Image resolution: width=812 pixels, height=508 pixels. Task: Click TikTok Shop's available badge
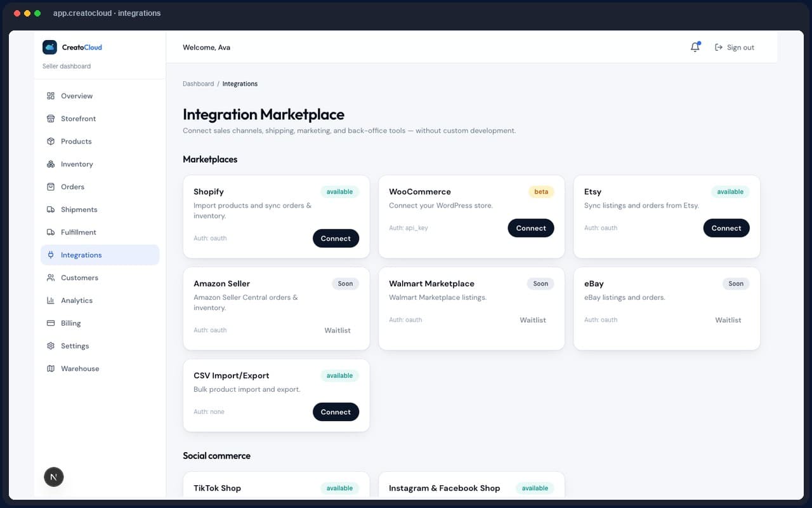(339, 488)
